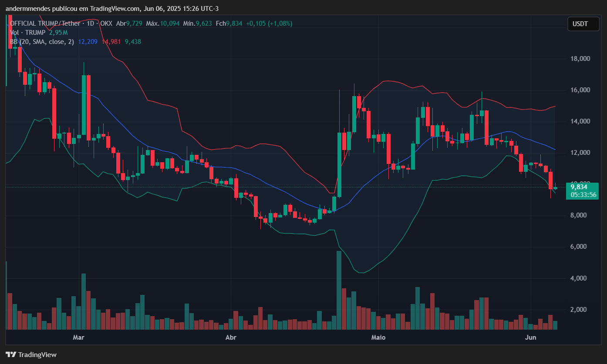Click the BB basis value 12,209
The image size is (607, 364).
88,42
